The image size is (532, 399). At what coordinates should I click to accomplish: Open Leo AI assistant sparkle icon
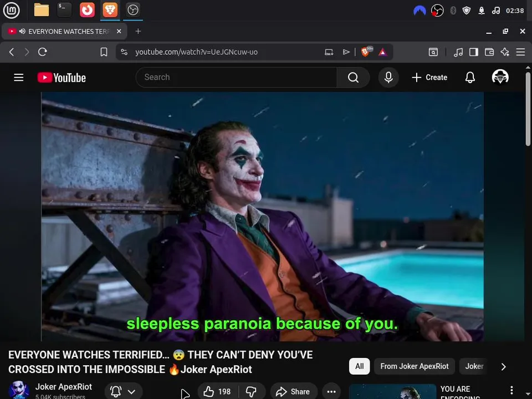pyautogui.click(x=505, y=52)
